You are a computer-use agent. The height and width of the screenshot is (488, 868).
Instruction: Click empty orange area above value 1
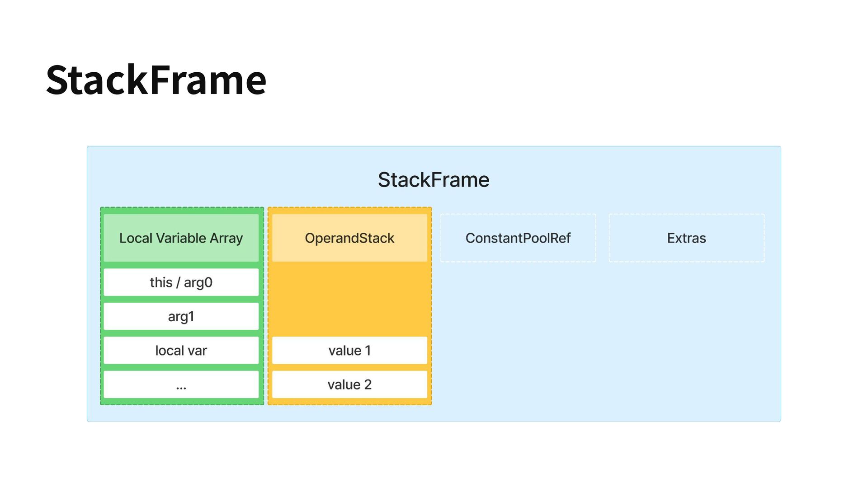point(349,298)
